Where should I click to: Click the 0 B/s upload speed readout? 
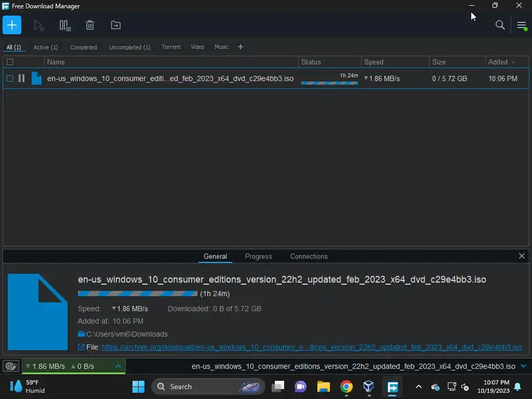(83, 366)
